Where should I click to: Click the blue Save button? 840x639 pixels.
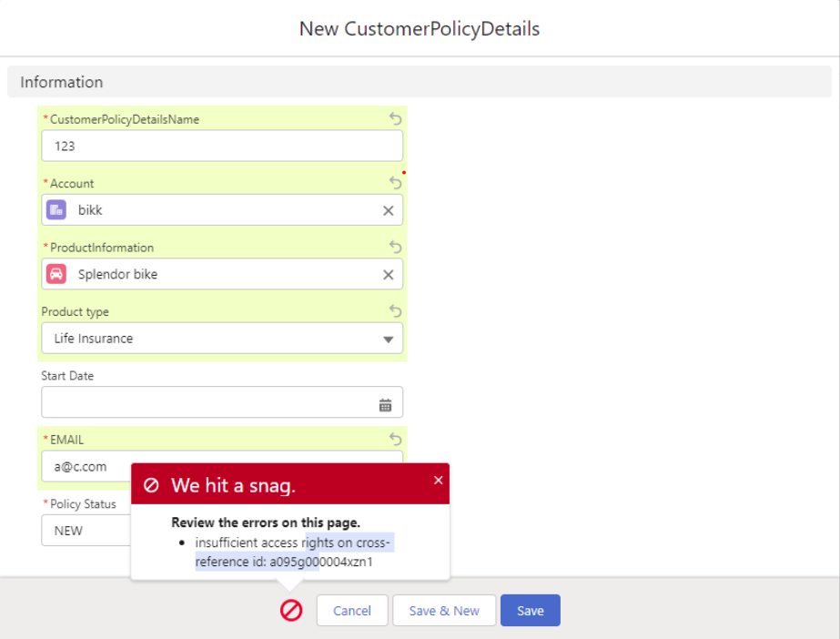[x=531, y=610]
